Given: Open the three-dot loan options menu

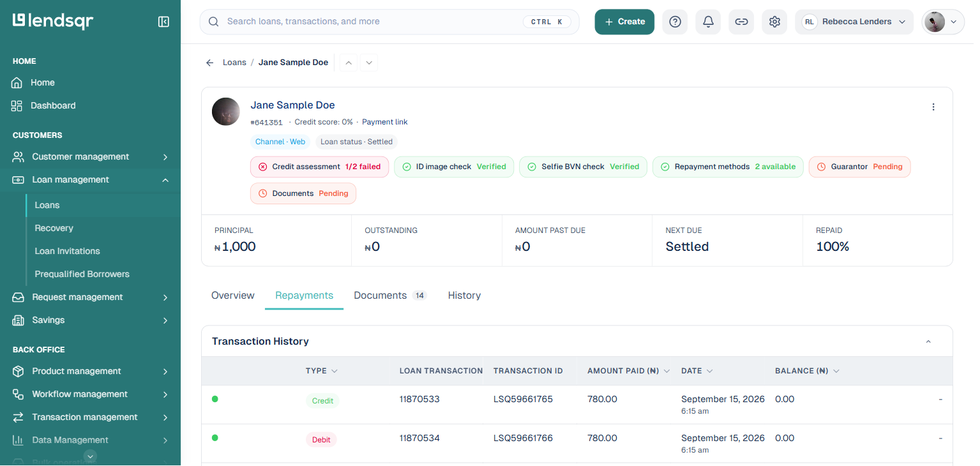Looking at the screenshot, I should point(933,107).
